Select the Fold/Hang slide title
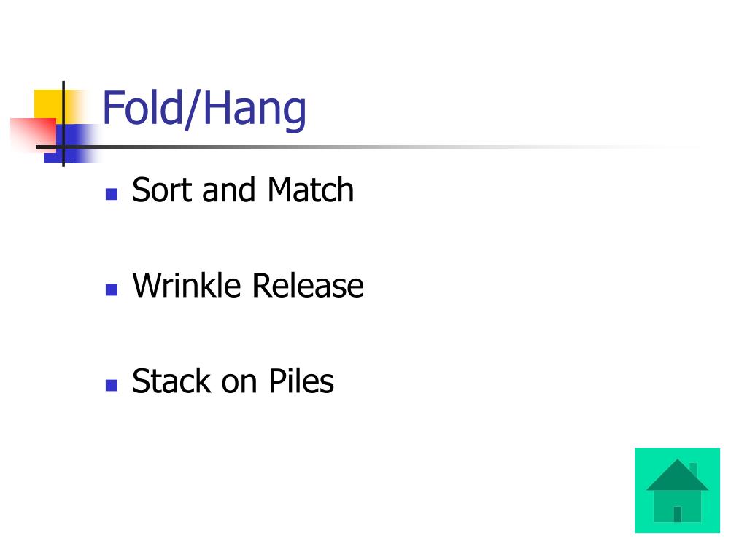The width and height of the screenshot is (747, 560). click(204, 109)
